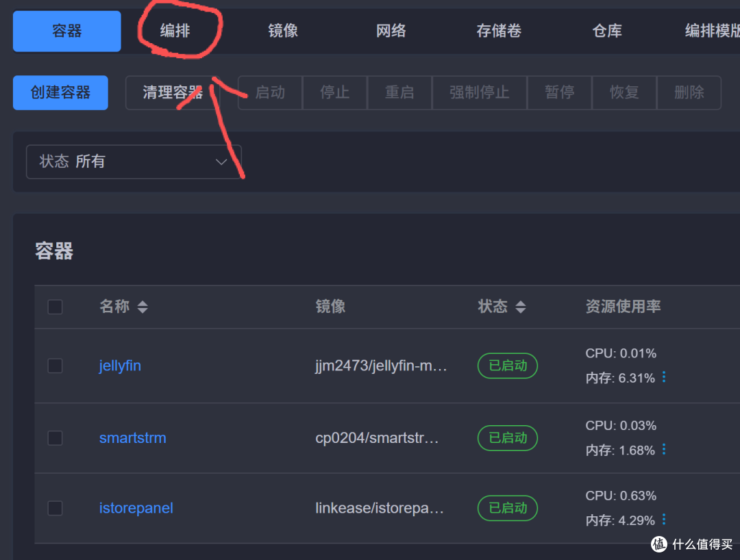
Task: Tick the select-all checkbox in table header
Action: 56,307
